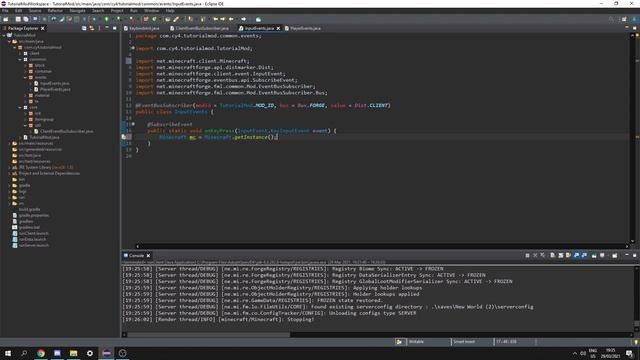Open the Run menu

(134, 11)
